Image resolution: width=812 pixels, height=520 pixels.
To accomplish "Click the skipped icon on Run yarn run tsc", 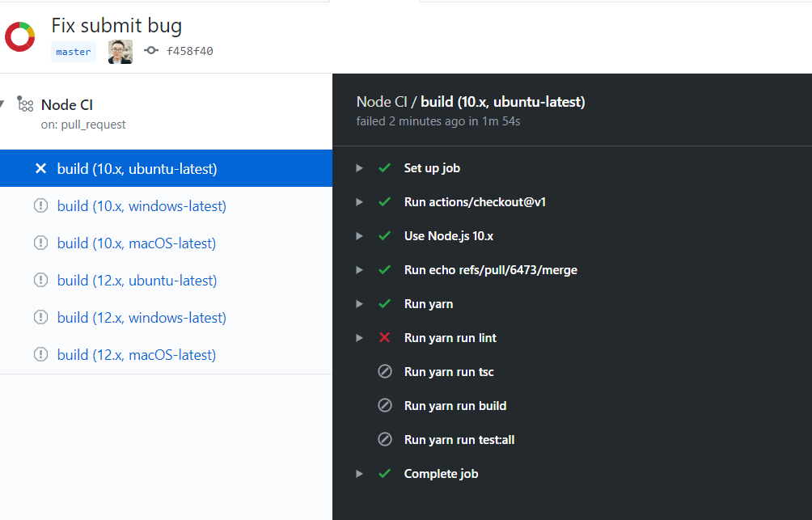I will 385,371.
